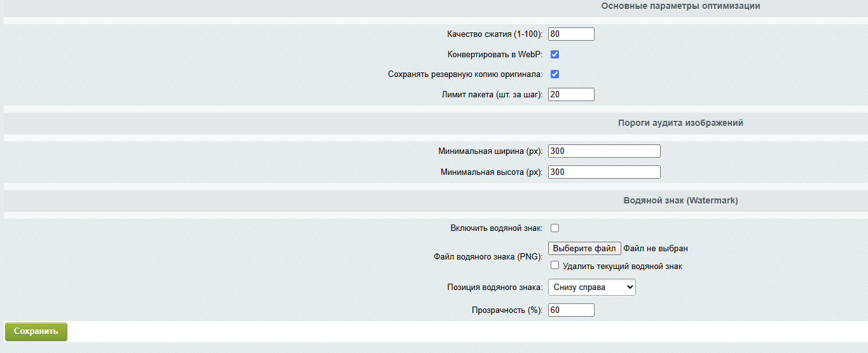Screen dimensions: 868x353
Task: Click into the Лимит пакета field
Action: (571, 94)
